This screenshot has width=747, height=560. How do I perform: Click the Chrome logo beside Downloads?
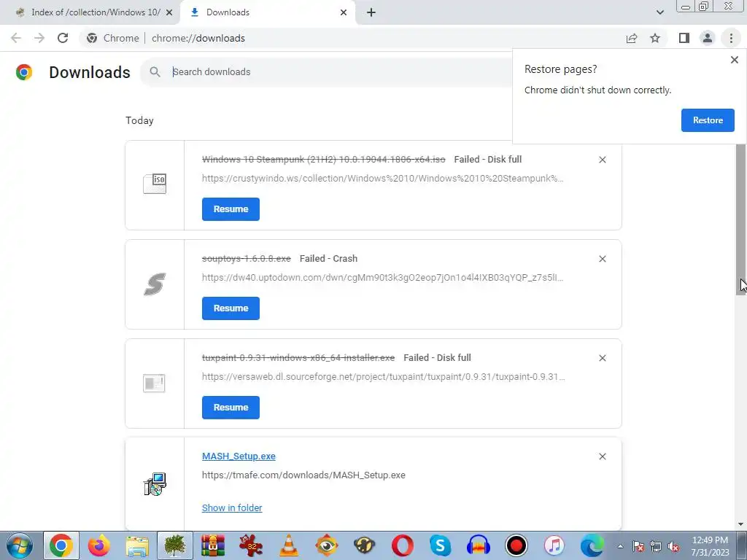24,72
